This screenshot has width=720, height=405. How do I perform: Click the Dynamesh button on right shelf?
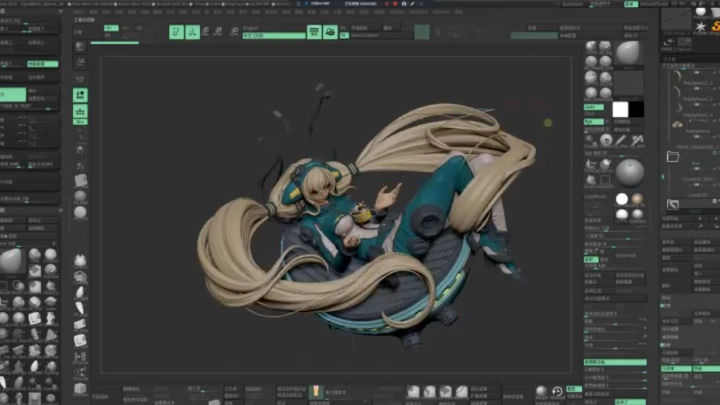(x=626, y=255)
